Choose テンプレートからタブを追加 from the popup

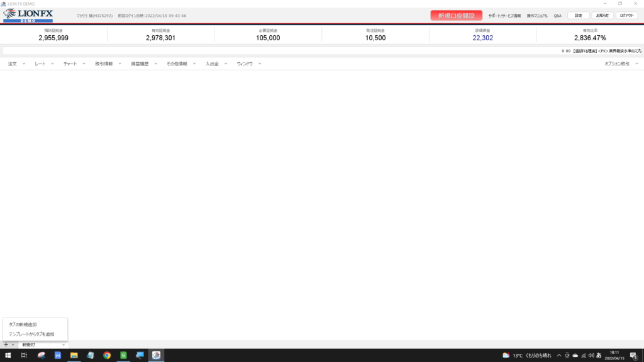(31, 334)
